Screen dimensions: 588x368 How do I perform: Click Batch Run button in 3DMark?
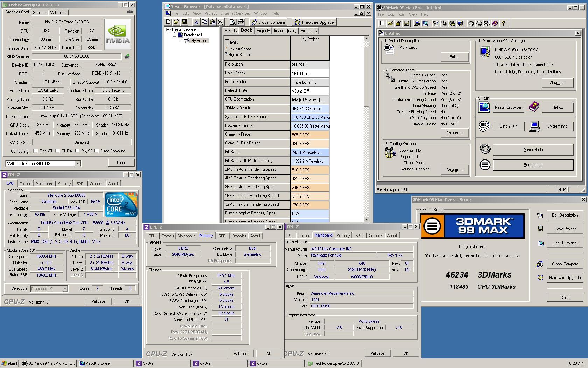click(508, 126)
